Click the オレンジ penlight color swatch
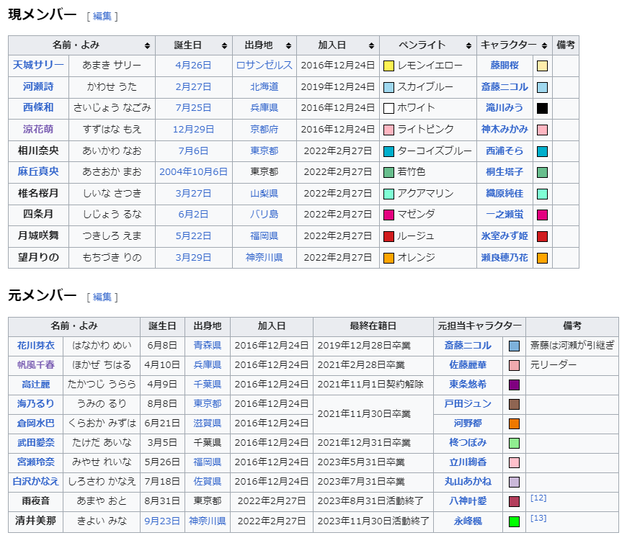The width and height of the screenshot is (640, 543). (x=389, y=258)
